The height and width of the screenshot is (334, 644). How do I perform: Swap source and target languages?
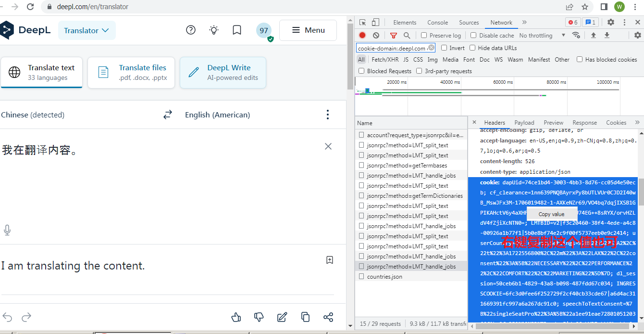point(167,115)
